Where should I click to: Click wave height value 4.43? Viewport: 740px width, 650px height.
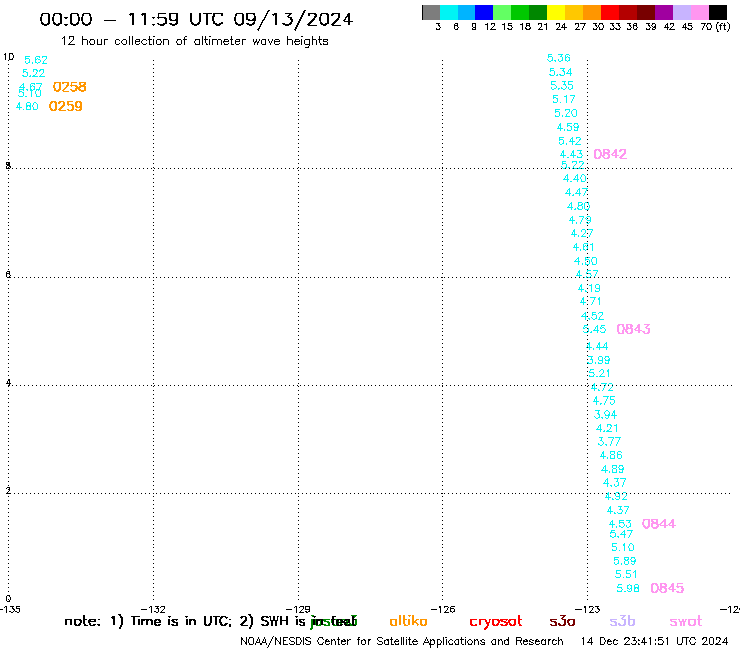point(572,154)
